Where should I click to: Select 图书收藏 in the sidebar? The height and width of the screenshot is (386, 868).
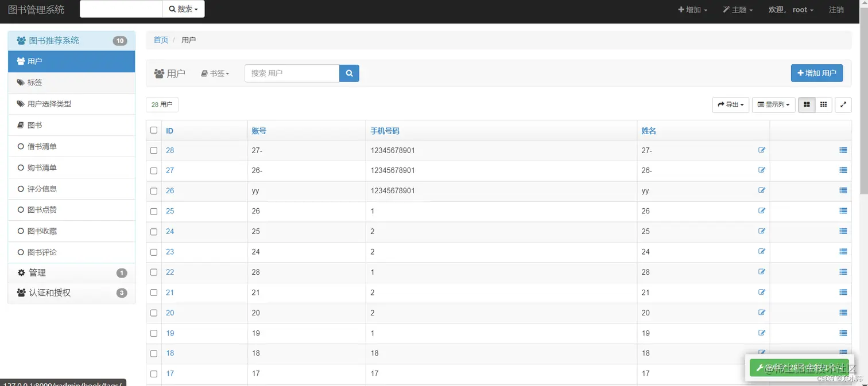click(x=72, y=231)
